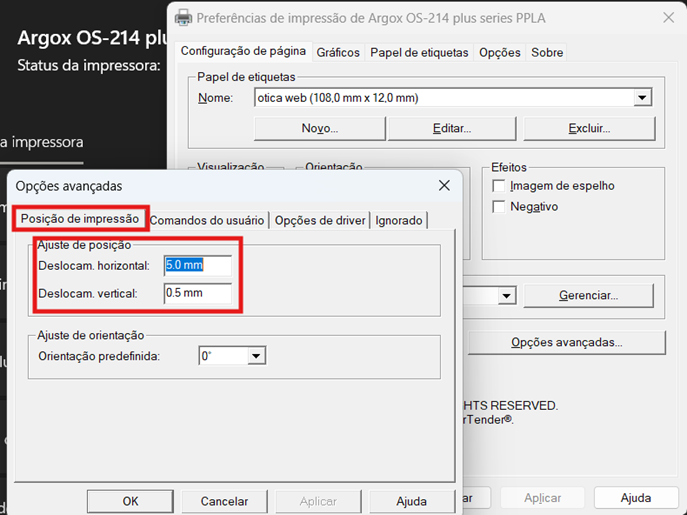Open the Sobre tab
The width and height of the screenshot is (687, 515).
[x=547, y=53]
